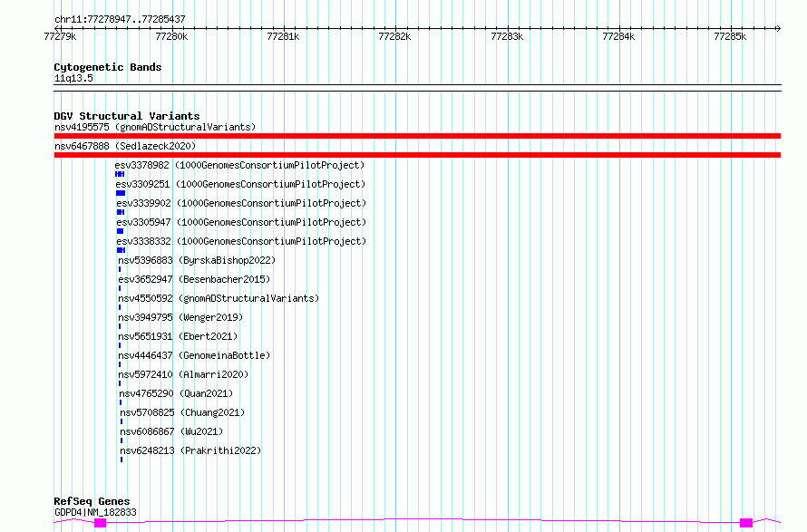The image size is (807, 532).
Task: Click the 77282k ruler tick label
Action: tap(394, 36)
